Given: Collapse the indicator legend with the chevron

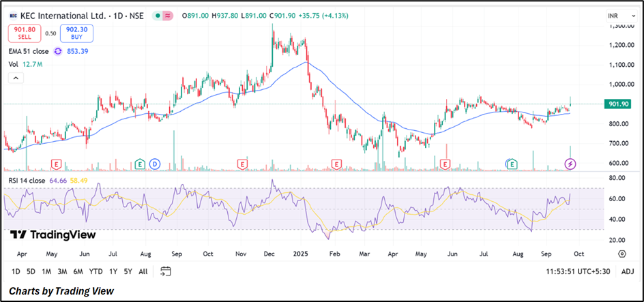Looking at the screenshot, I should tap(15, 78).
